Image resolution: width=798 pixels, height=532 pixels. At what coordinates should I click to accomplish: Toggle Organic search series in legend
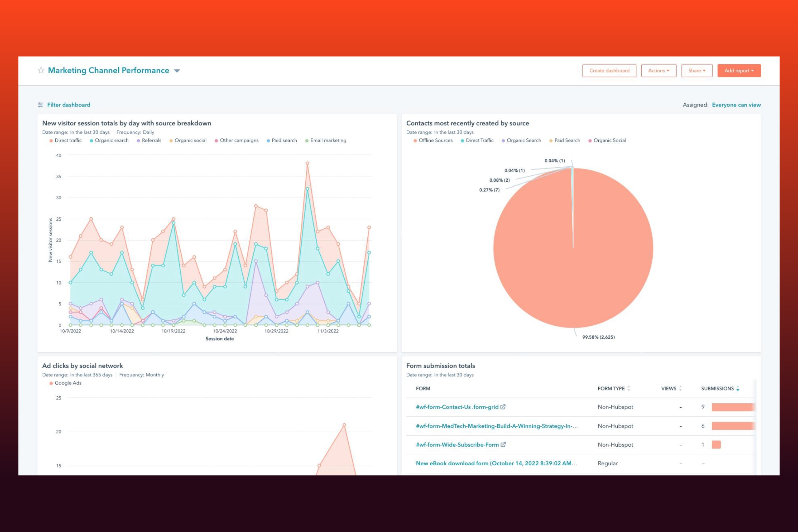[109, 141]
